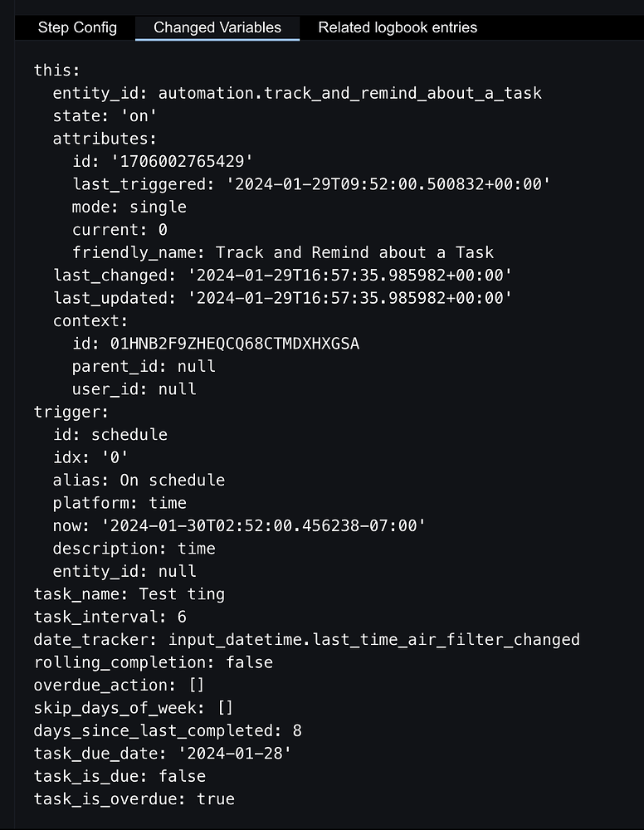Click the alias: On schedule line
This screenshot has width=644, height=830.
[x=139, y=480]
